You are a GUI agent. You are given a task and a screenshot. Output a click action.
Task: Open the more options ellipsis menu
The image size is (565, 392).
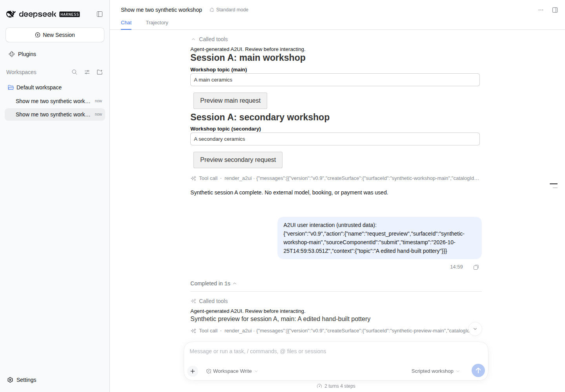point(541,10)
